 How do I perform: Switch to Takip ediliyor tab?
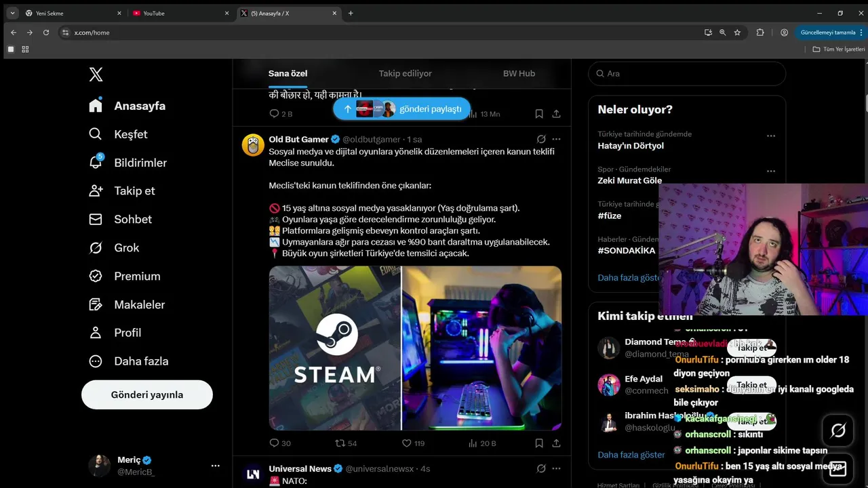tap(405, 73)
